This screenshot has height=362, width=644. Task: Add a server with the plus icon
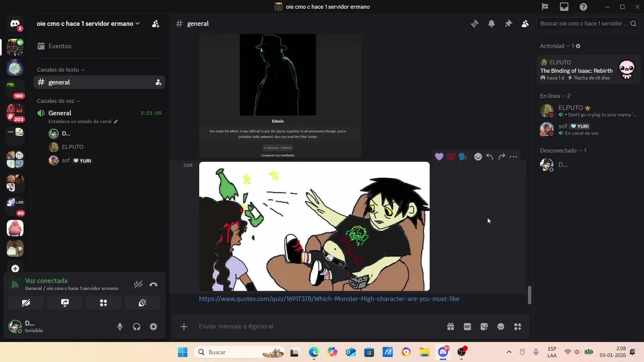pyautogui.click(x=15, y=268)
